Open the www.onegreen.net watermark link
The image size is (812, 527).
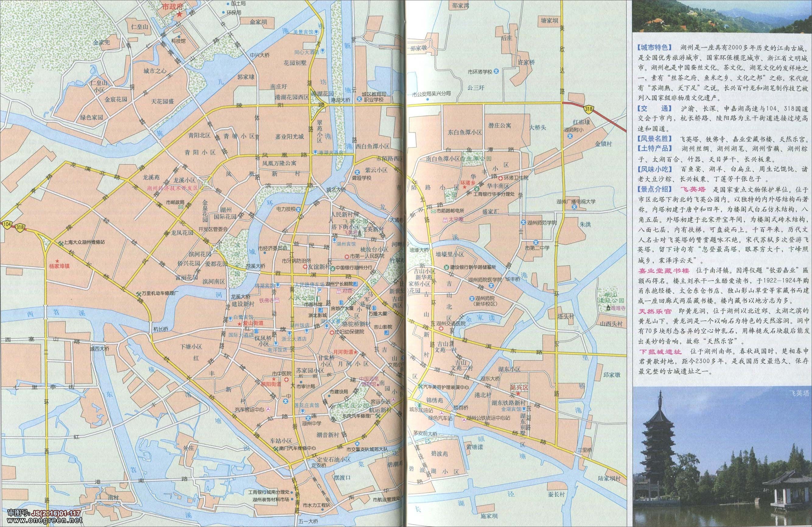pyautogui.click(x=42, y=521)
